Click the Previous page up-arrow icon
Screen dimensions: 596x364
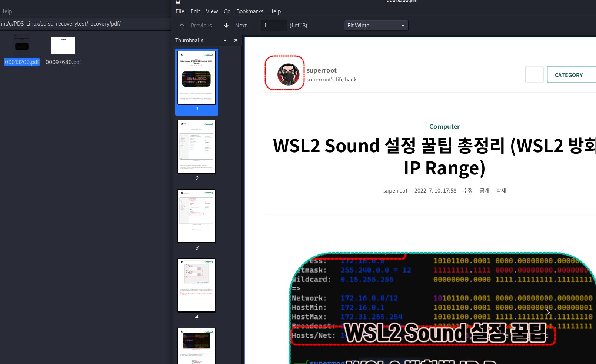click(182, 26)
